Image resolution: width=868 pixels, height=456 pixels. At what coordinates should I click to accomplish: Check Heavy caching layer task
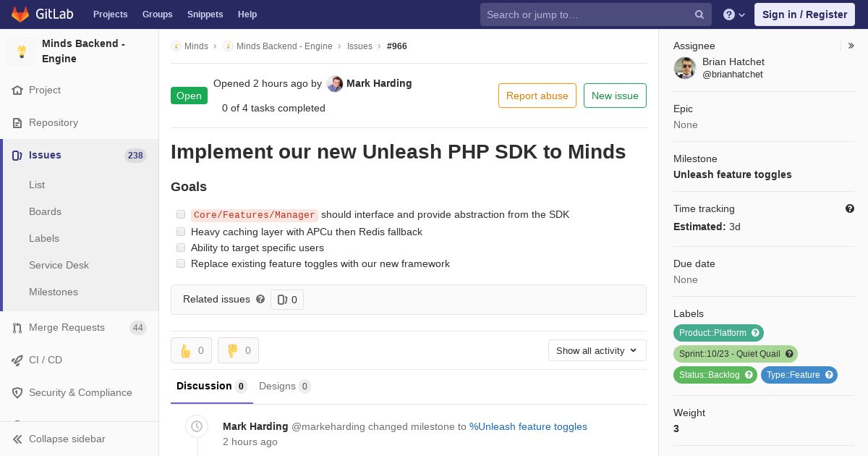pos(181,232)
